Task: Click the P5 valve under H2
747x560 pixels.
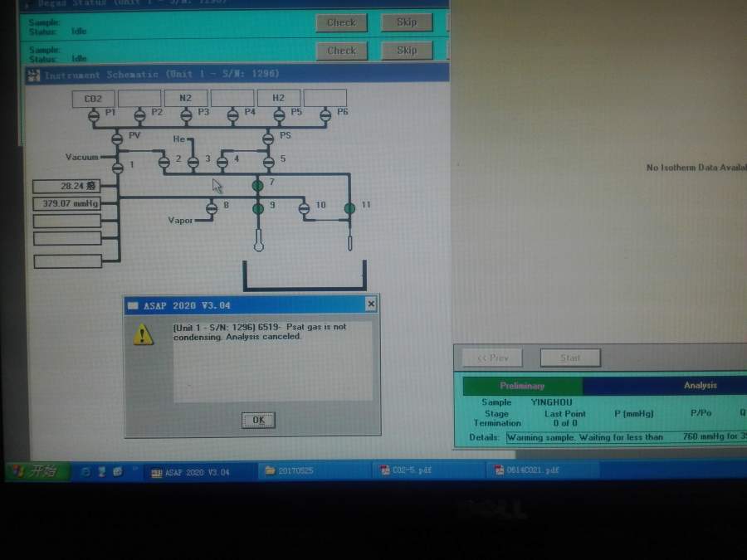Action: point(279,115)
